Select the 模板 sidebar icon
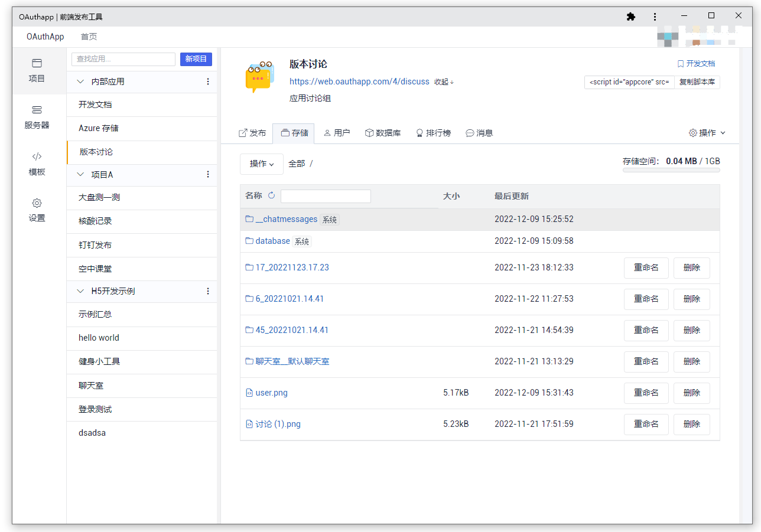761x532 pixels. [x=37, y=164]
